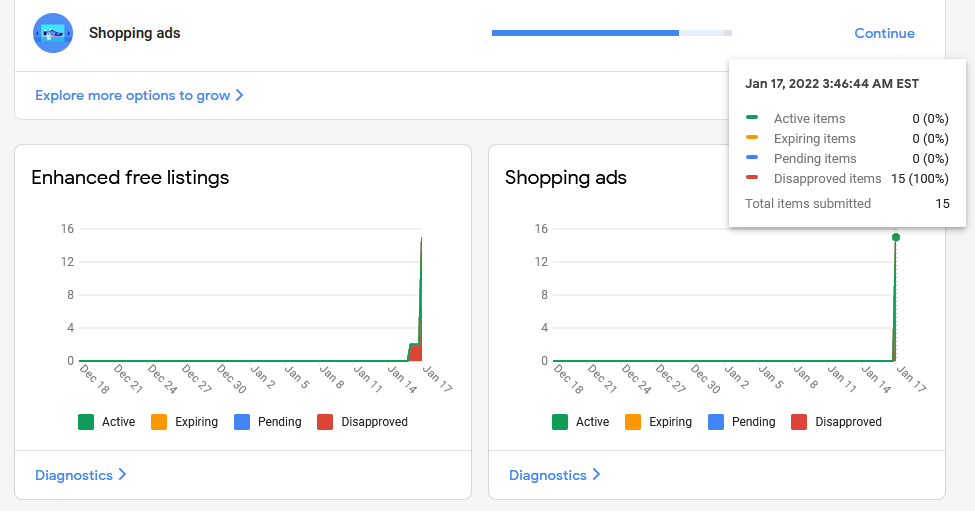Click chevron beside Explore more options

(239, 95)
